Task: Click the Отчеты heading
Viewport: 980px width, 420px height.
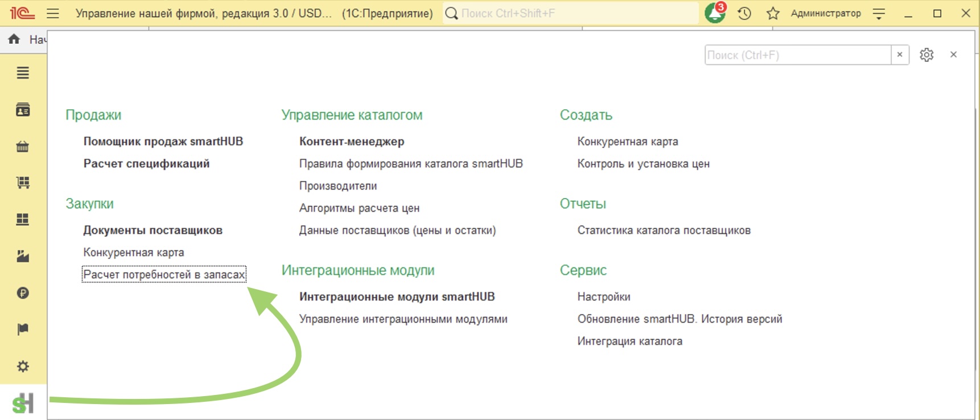Action: tap(583, 204)
